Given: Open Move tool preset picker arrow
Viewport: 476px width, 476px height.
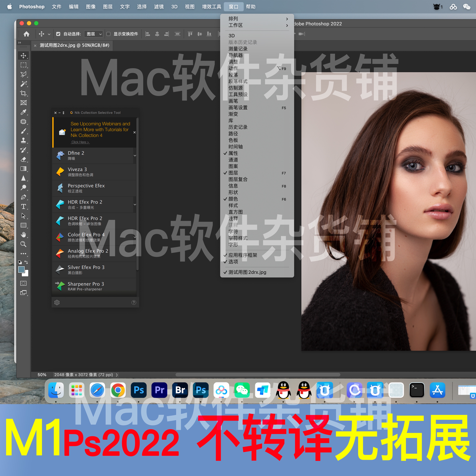Looking at the screenshot, I should 49,34.
